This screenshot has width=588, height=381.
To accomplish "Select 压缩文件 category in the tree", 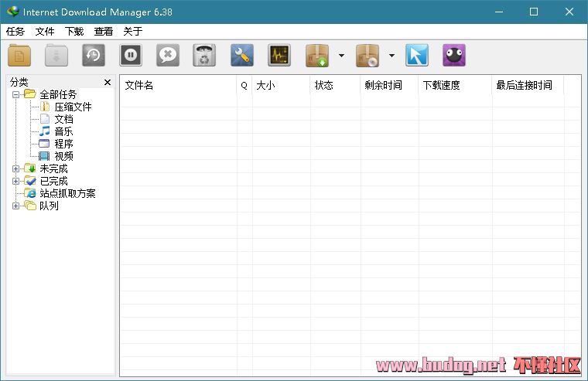I will (73, 107).
